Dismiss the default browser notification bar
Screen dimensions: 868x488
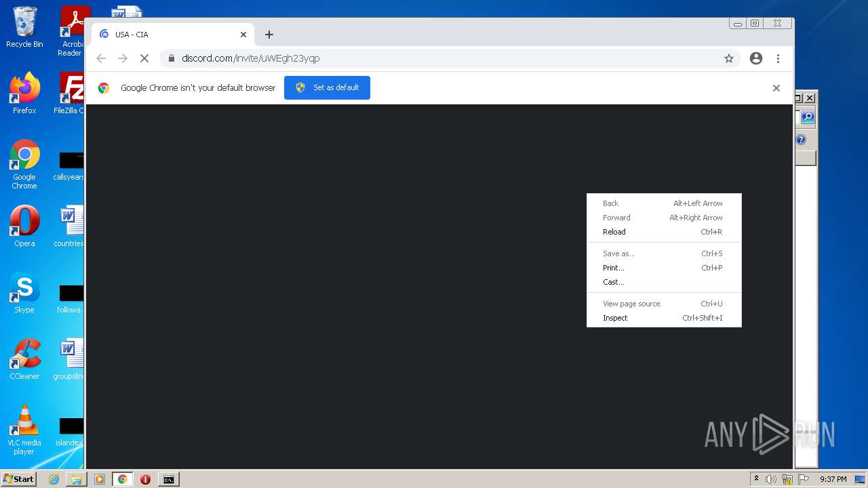[x=776, y=88]
